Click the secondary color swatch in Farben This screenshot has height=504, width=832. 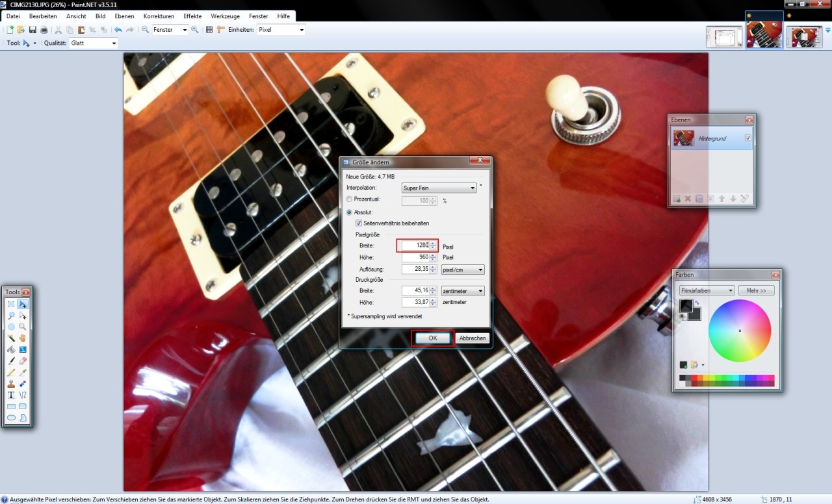tap(696, 315)
